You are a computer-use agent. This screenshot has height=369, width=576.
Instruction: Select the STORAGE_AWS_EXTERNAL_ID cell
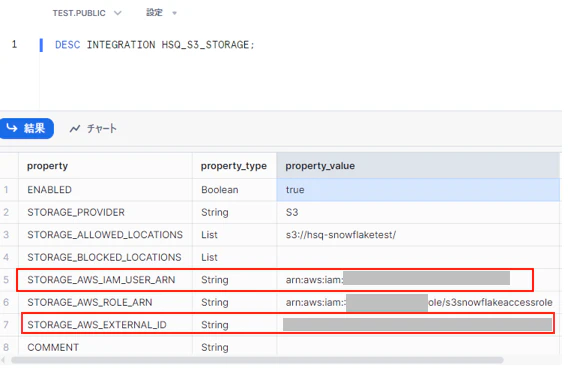point(105,325)
